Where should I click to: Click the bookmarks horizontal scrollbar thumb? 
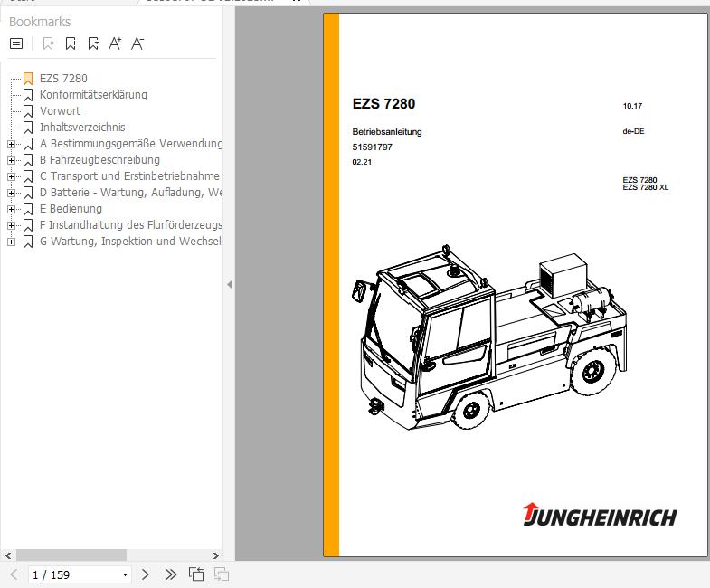[71, 555]
